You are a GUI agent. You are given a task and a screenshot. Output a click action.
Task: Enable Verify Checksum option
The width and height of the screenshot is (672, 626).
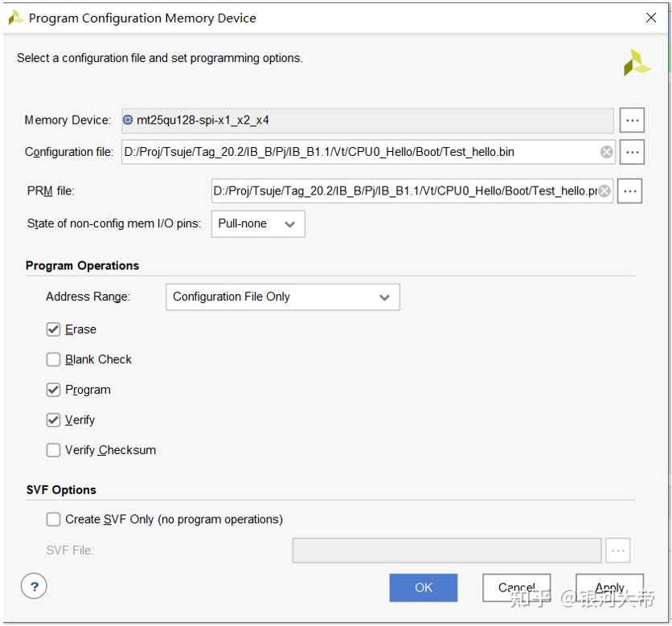pyautogui.click(x=53, y=451)
